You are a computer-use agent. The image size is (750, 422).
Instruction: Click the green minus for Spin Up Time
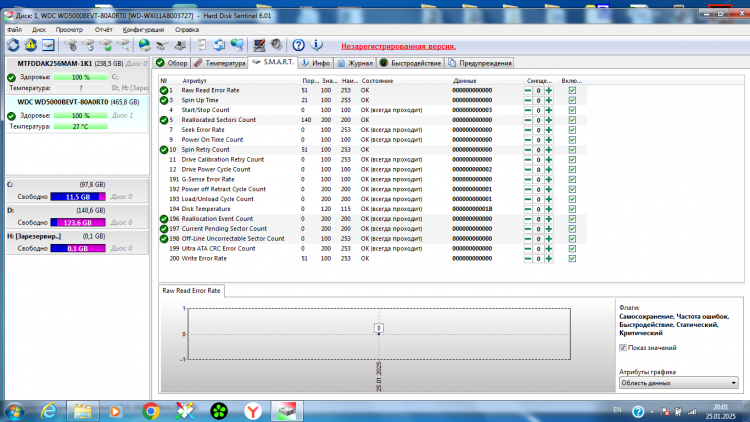pos(528,100)
